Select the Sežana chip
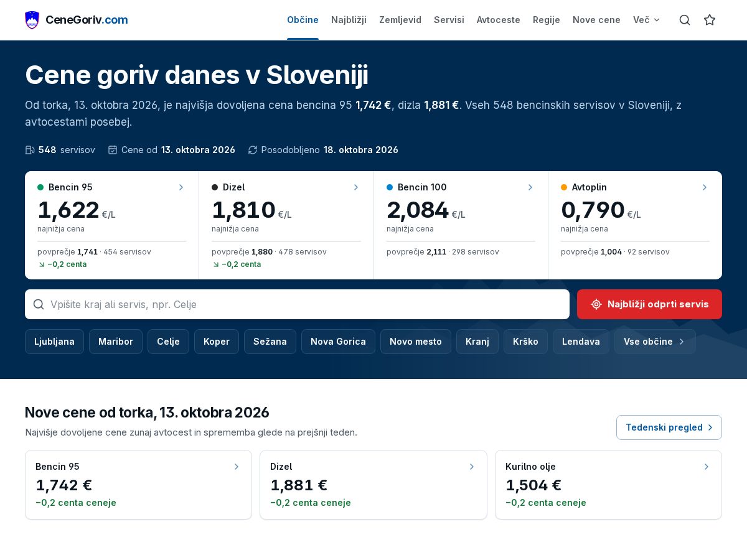Viewport: 747px width, 560px height. pyautogui.click(x=270, y=342)
